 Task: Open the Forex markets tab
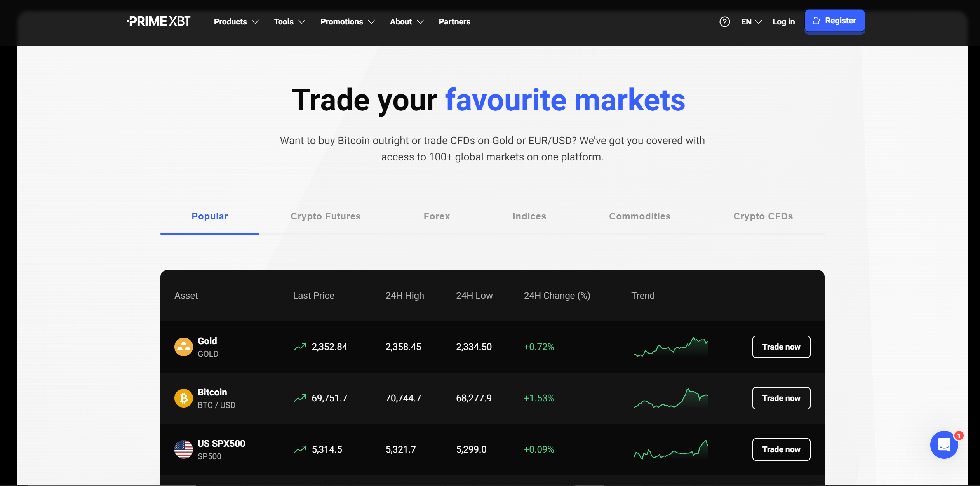coord(437,216)
